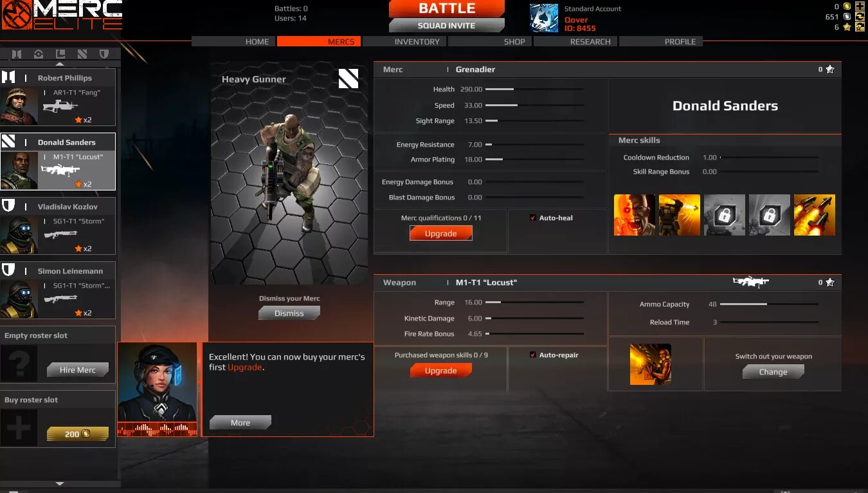Select Vladislav Kozlov merc card
868x493 pixels.
[58, 225]
